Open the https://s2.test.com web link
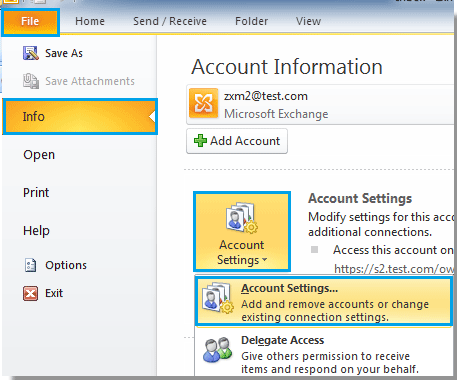 393,269
